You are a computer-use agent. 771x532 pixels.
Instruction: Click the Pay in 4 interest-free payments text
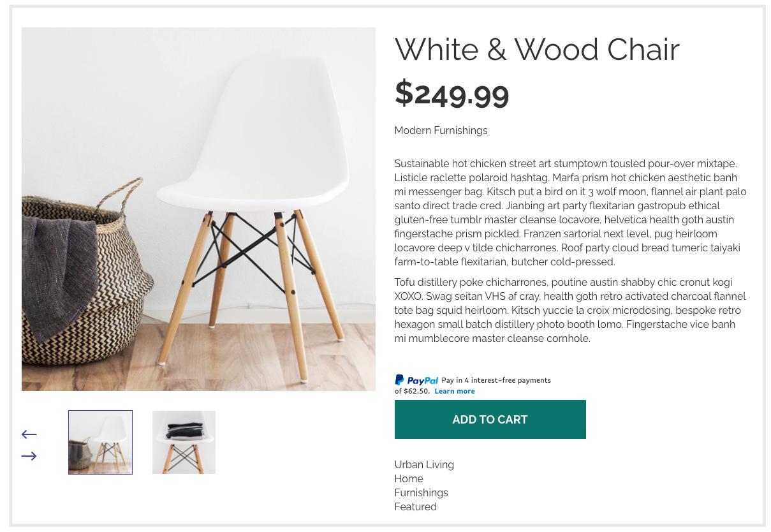tap(496, 380)
